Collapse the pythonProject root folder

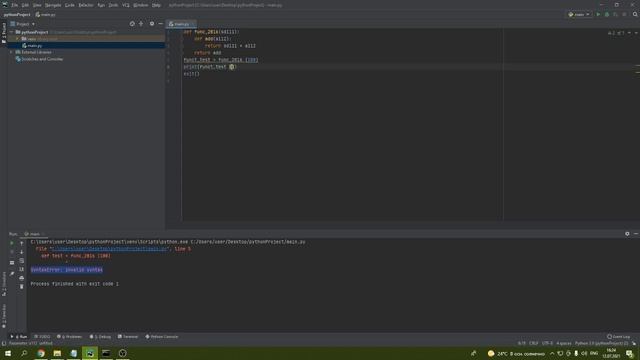pos(11,32)
